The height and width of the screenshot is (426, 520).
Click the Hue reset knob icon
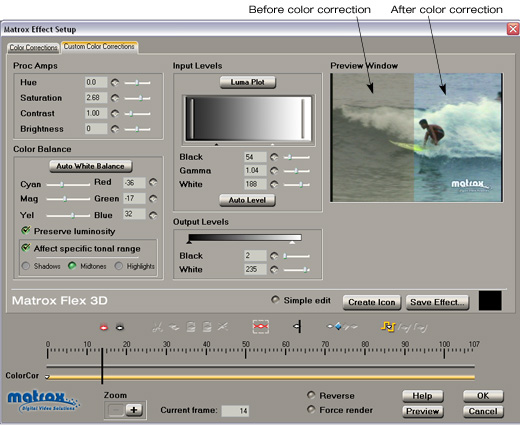[x=115, y=82]
